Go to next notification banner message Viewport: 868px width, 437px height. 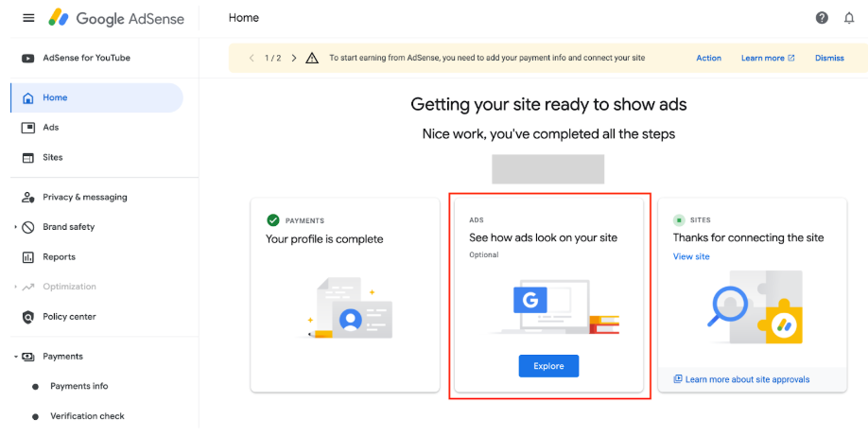(x=294, y=58)
